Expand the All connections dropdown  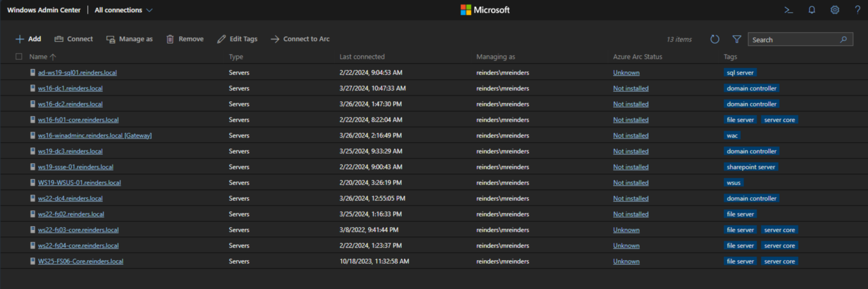(x=124, y=10)
